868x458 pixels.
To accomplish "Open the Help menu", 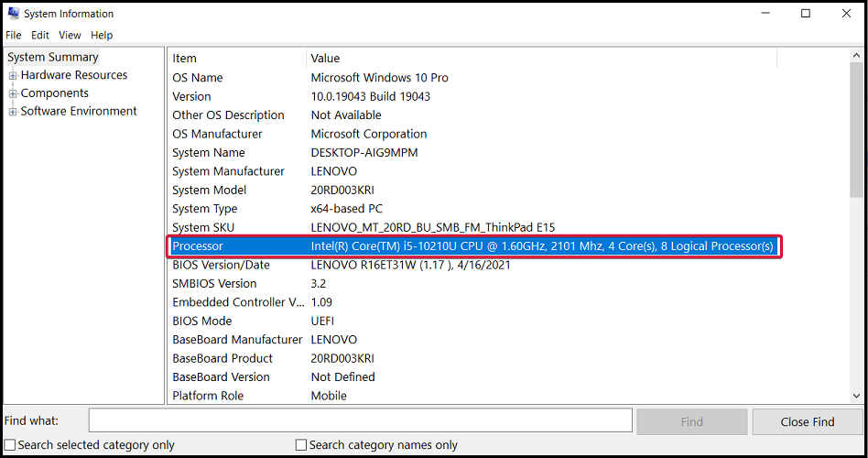I will pos(102,35).
